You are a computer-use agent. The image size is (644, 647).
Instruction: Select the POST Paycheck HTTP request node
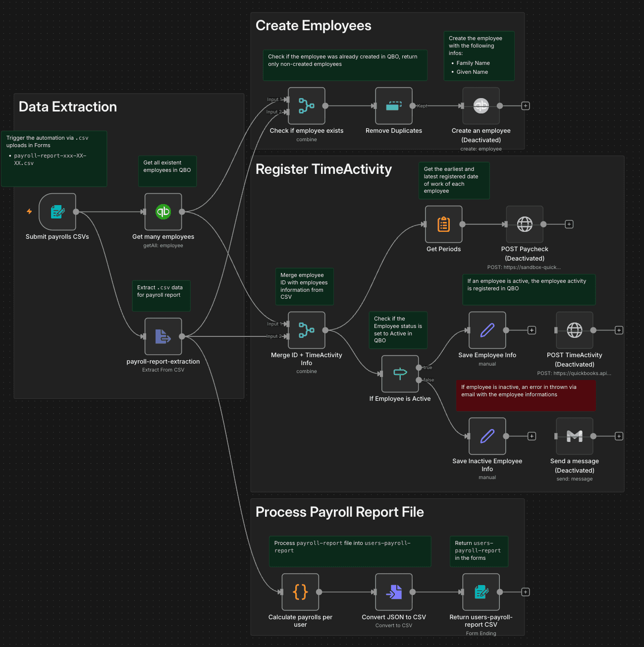point(524,224)
